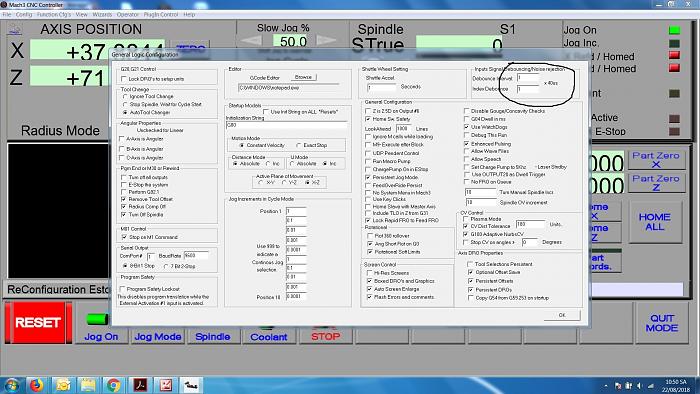Select Ignore Tool Change option
This screenshot has height=394, width=700.
coord(125,96)
